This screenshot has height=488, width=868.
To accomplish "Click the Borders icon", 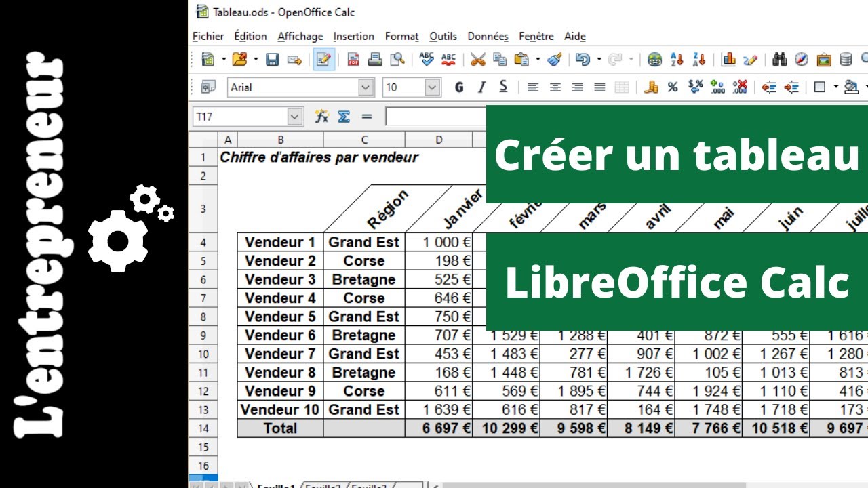I will (820, 87).
